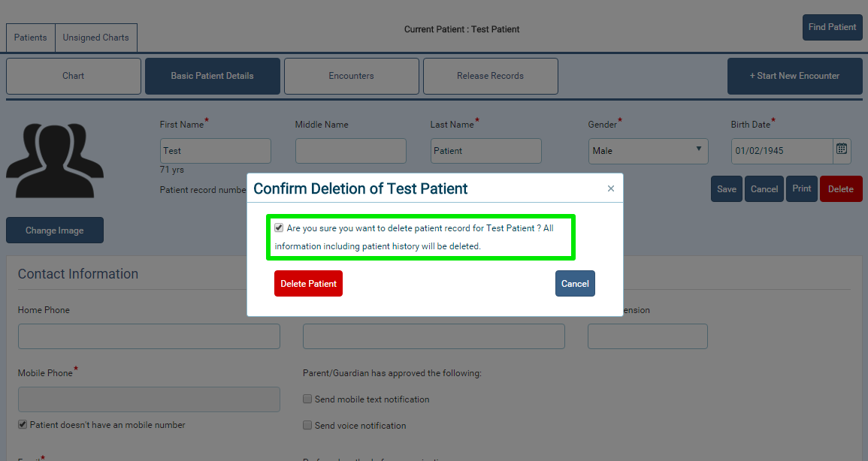This screenshot has height=461, width=868.
Task: Focus the Home Phone input field
Action: tap(149, 336)
